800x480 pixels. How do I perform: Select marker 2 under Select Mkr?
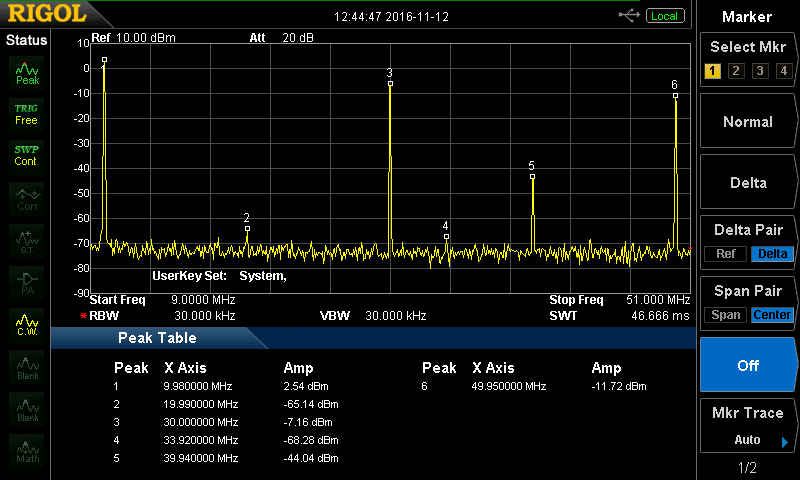(735, 71)
